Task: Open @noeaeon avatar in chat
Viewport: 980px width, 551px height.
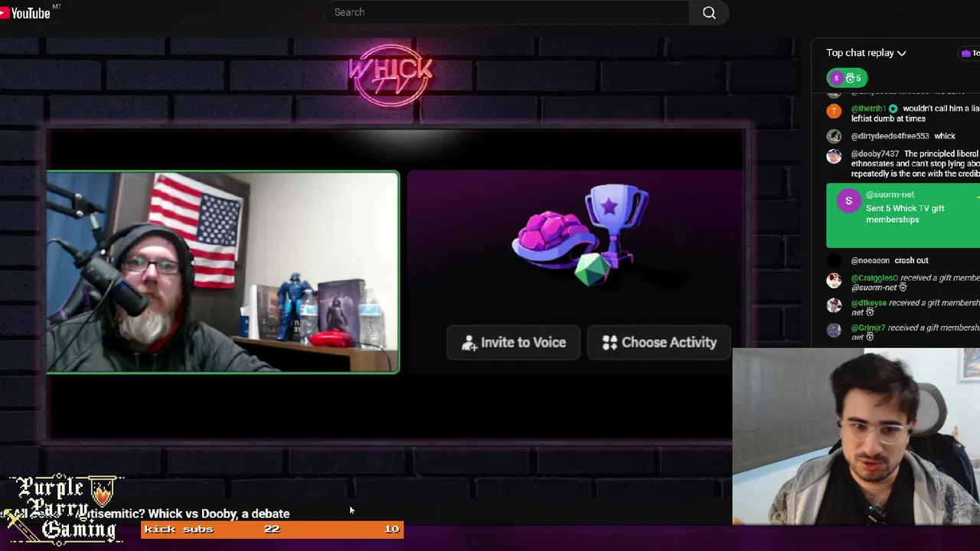Action: [834, 261]
